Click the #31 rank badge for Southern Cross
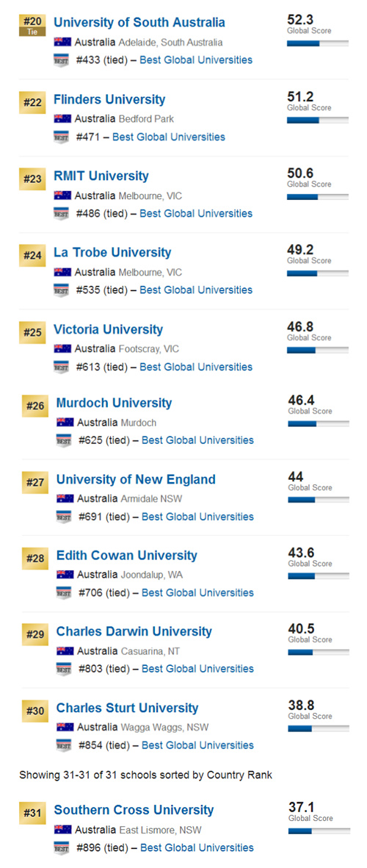 (32, 813)
